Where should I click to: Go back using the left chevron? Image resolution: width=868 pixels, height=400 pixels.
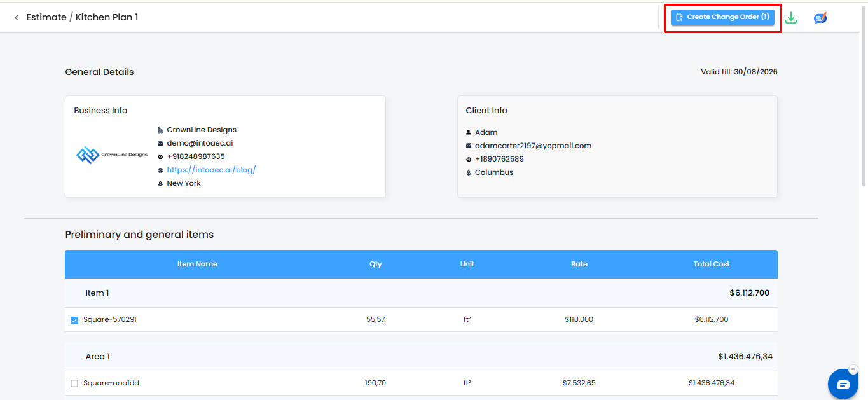(16, 18)
